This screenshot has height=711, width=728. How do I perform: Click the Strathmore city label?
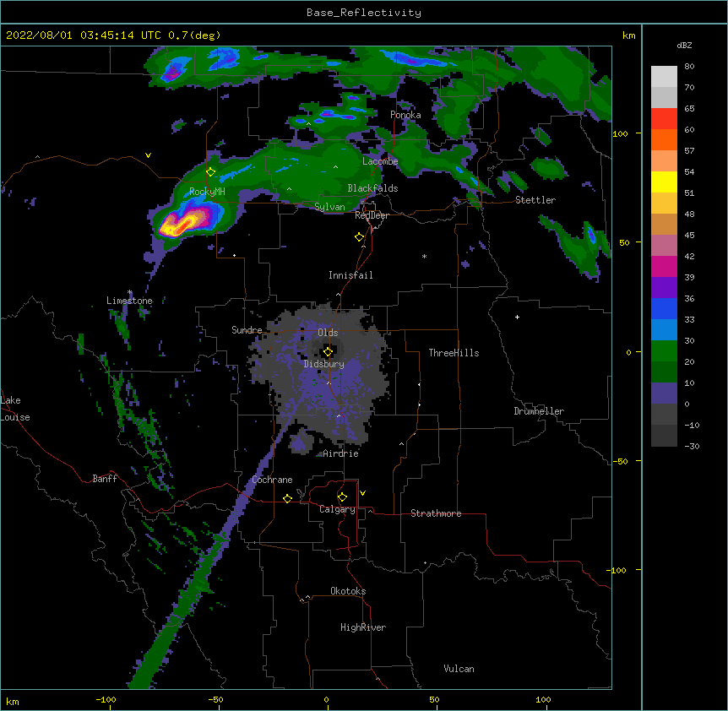click(x=436, y=513)
